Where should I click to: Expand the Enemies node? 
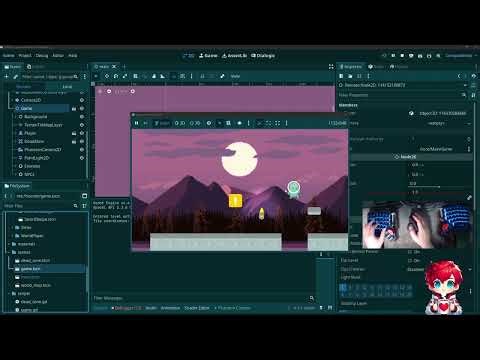[x=15, y=166]
